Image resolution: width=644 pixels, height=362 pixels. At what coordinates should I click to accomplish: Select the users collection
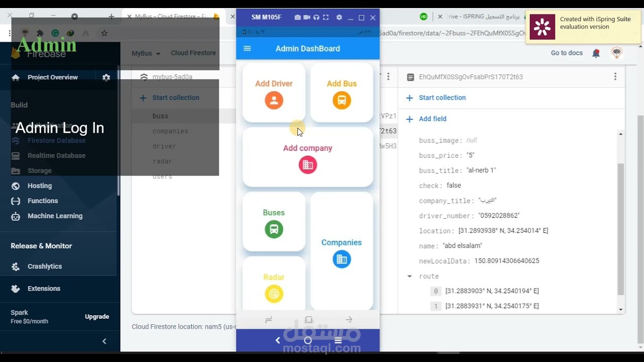point(162,176)
